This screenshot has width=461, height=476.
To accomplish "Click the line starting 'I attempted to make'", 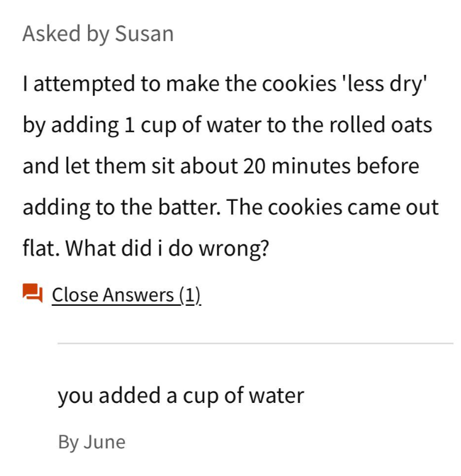I will pos(225,84).
